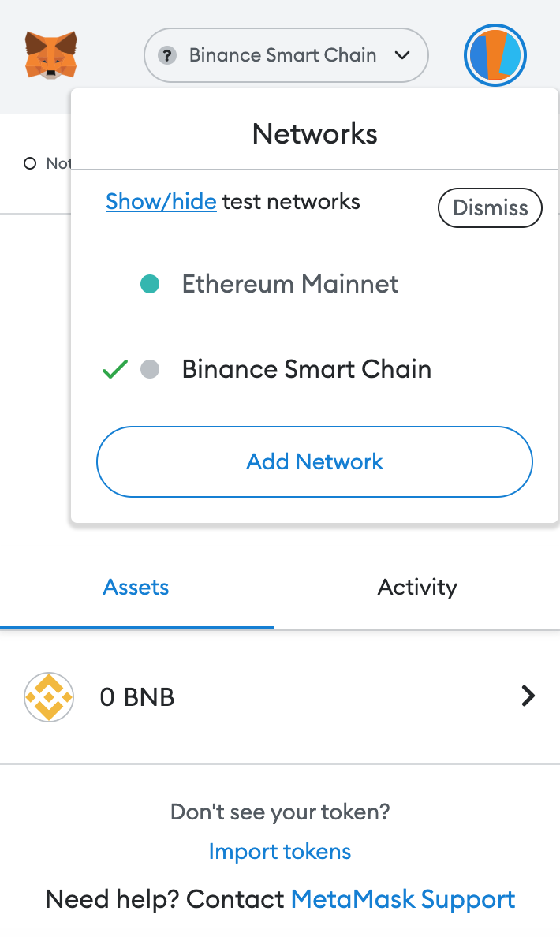The width and height of the screenshot is (560, 937).
Task: Click the green checkmark beside Binance Smart Chain
Action: point(114,369)
